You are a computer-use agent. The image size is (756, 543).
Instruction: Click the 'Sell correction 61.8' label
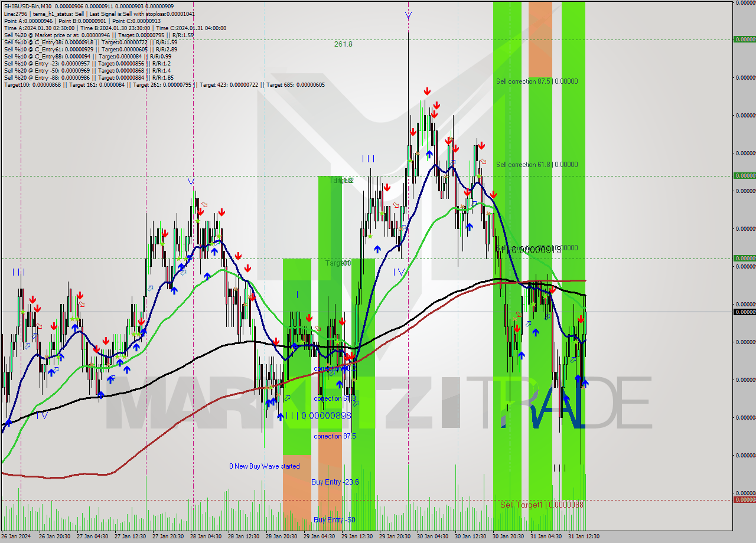point(537,165)
